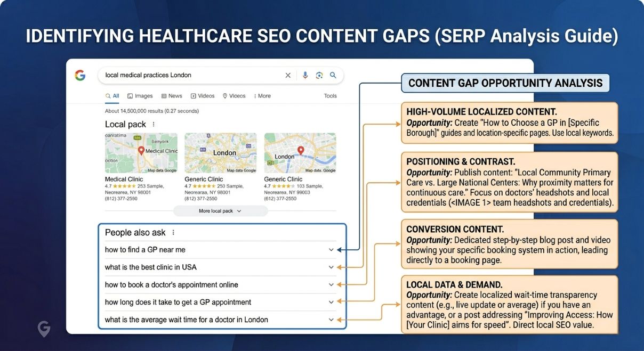Click the red map pin beside Medical Clinic
The height and width of the screenshot is (351, 644).
pos(141,151)
